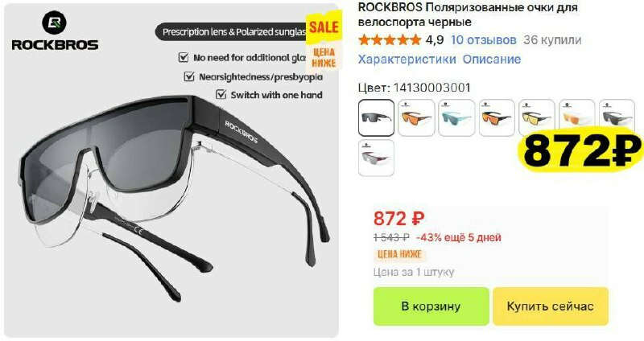The width and height of the screenshot is (644, 341).
Task: Add item with В корзину button
Action: (x=431, y=306)
